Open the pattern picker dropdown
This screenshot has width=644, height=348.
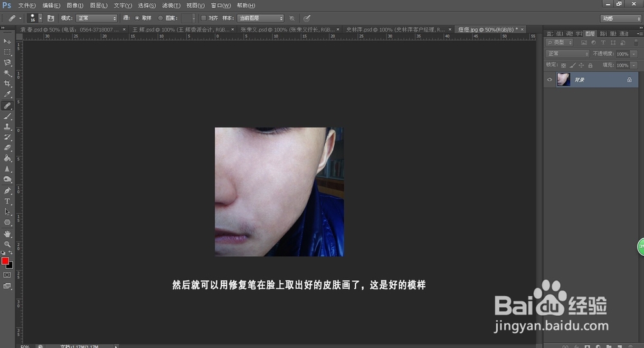click(x=194, y=18)
